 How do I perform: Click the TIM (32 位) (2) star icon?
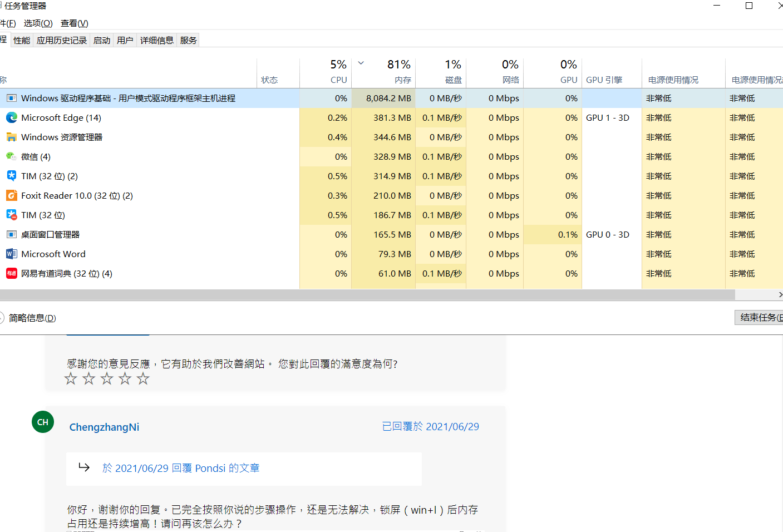pyautogui.click(x=11, y=176)
